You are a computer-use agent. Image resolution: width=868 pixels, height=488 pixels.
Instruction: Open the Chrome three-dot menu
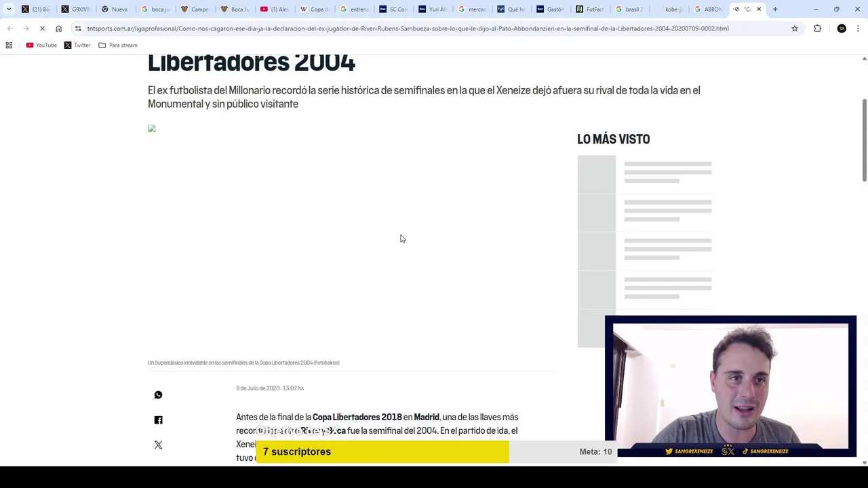858,28
